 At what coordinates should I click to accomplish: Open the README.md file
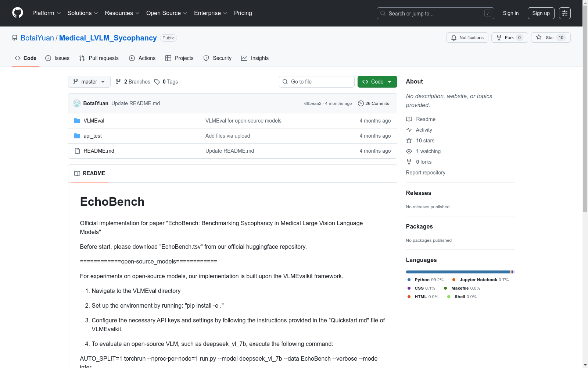[x=99, y=151]
